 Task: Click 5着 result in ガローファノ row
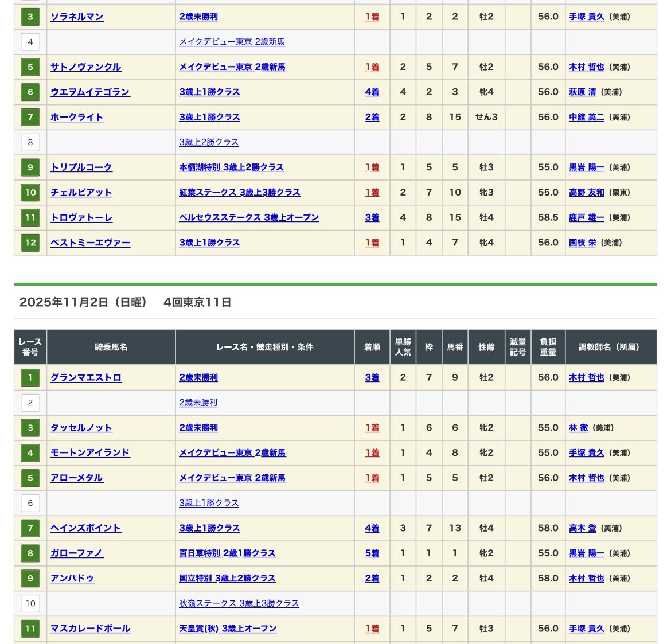(372, 553)
